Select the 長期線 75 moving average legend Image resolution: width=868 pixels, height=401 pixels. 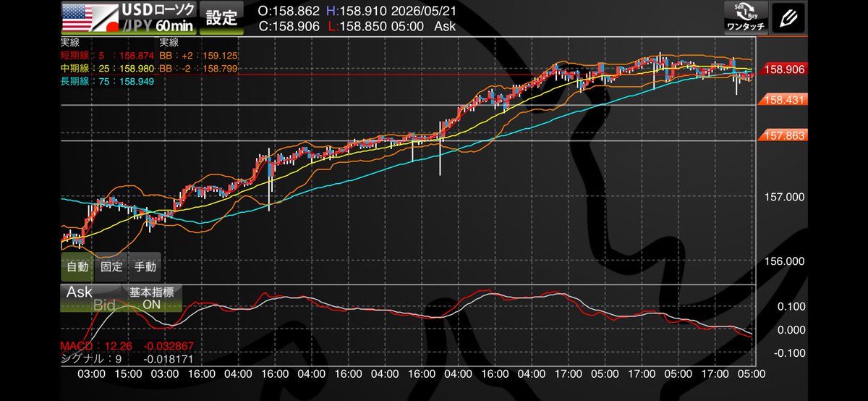tap(107, 81)
